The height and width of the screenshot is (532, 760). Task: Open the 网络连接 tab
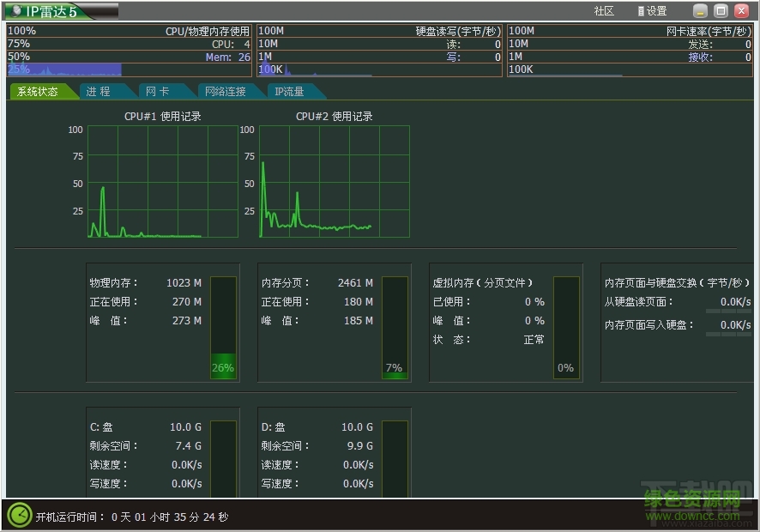[225, 91]
